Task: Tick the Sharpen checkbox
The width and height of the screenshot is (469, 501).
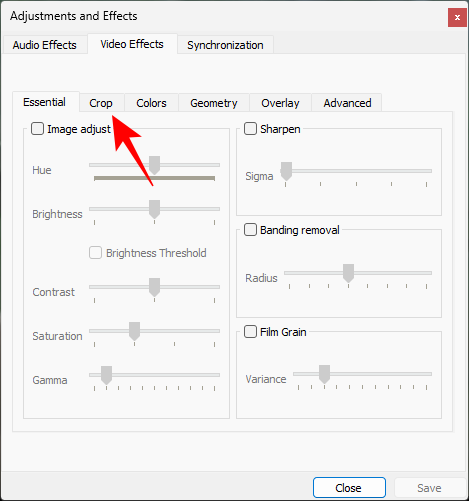Action: point(250,129)
